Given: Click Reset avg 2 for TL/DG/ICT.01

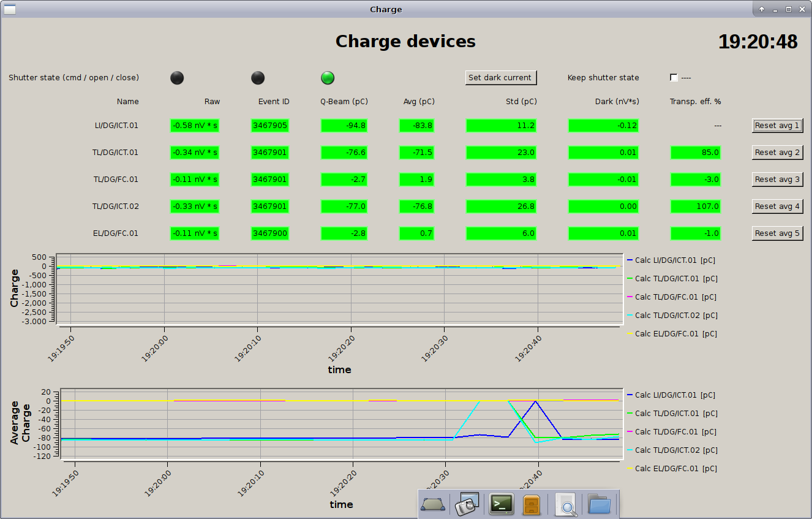Looking at the screenshot, I should (777, 153).
